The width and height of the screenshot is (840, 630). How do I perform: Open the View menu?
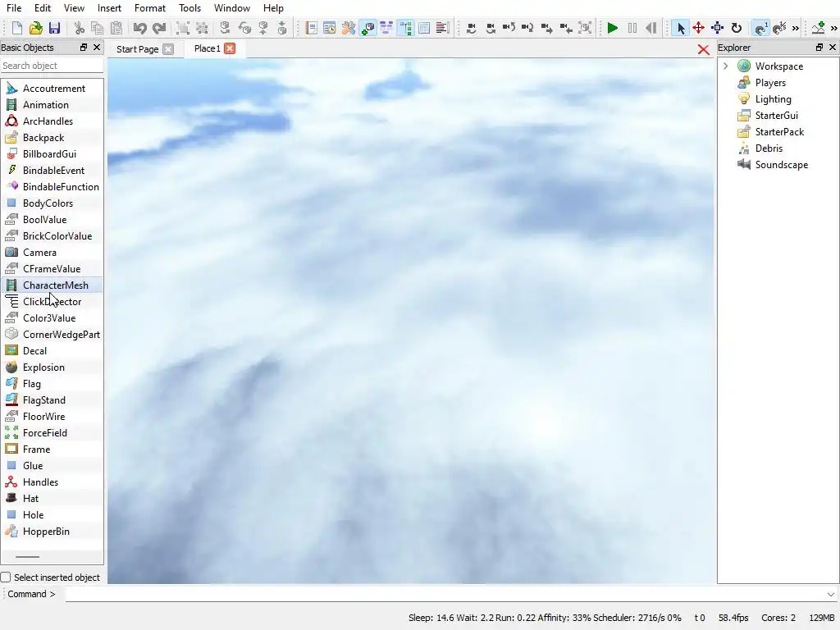[74, 8]
